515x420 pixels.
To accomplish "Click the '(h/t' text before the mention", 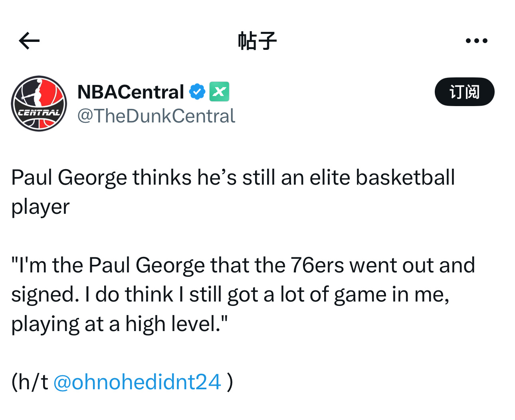I will coord(30,382).
